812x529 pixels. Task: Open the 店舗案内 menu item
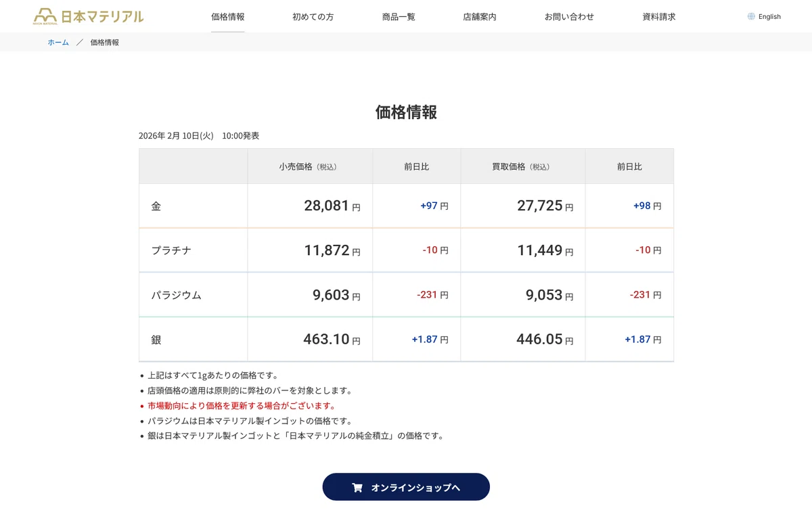point(480,16)
